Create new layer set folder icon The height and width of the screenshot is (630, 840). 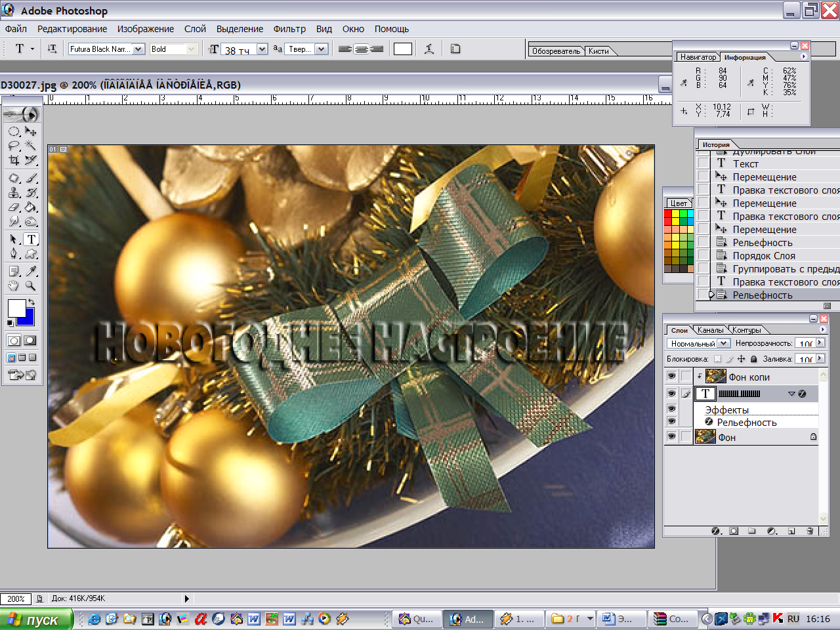click(752, 531)
